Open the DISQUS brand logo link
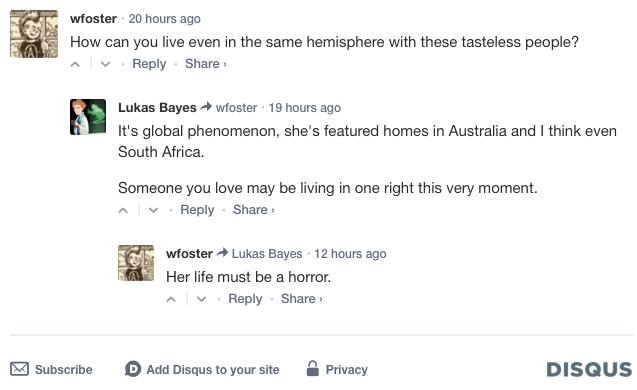Viewport: 637px width, 390px height. (589, 369)
